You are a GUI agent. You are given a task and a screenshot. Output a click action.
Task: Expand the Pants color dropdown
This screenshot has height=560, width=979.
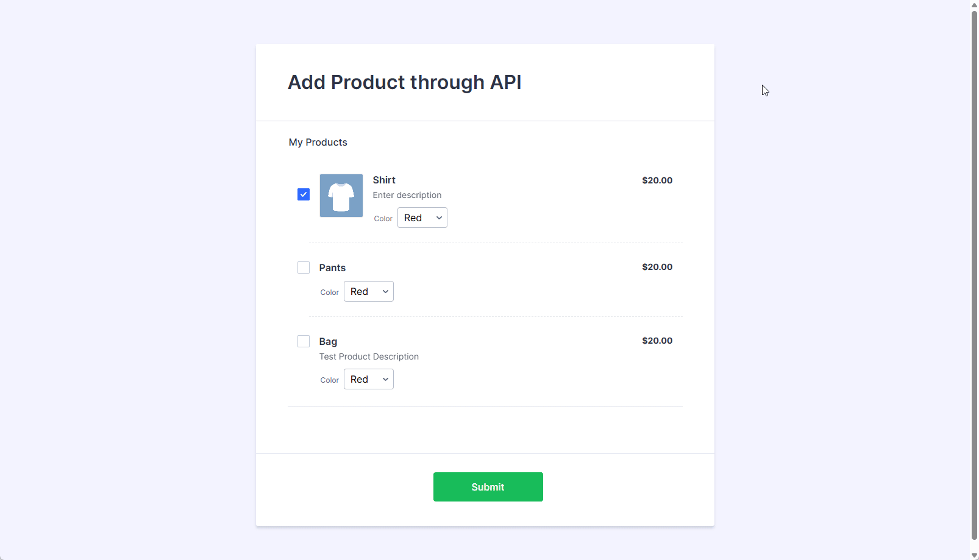coord(368,291)
